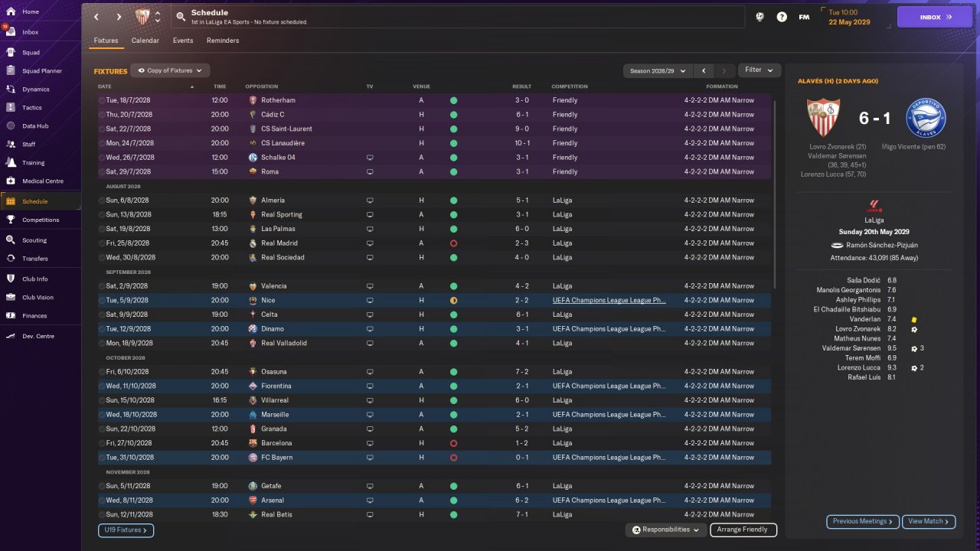Select Schedule in the sidebar
Screen dimensions: 980x551
[41, 201]
